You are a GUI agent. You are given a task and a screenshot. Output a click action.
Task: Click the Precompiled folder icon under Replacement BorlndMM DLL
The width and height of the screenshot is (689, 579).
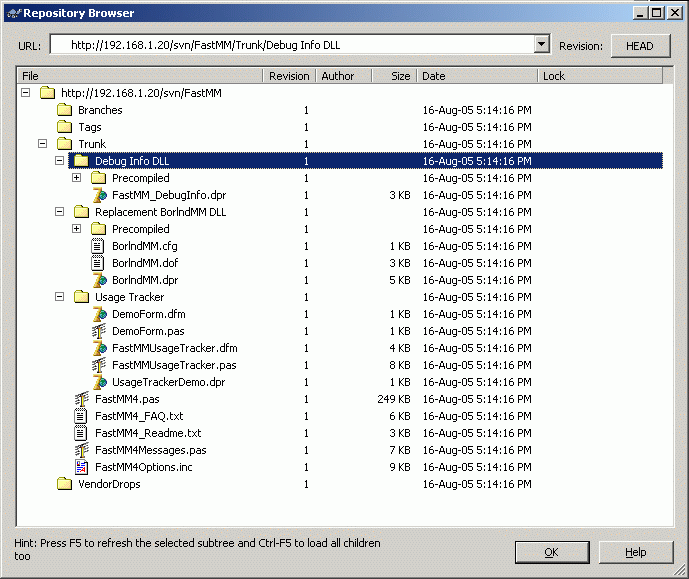tap(98, 229)
